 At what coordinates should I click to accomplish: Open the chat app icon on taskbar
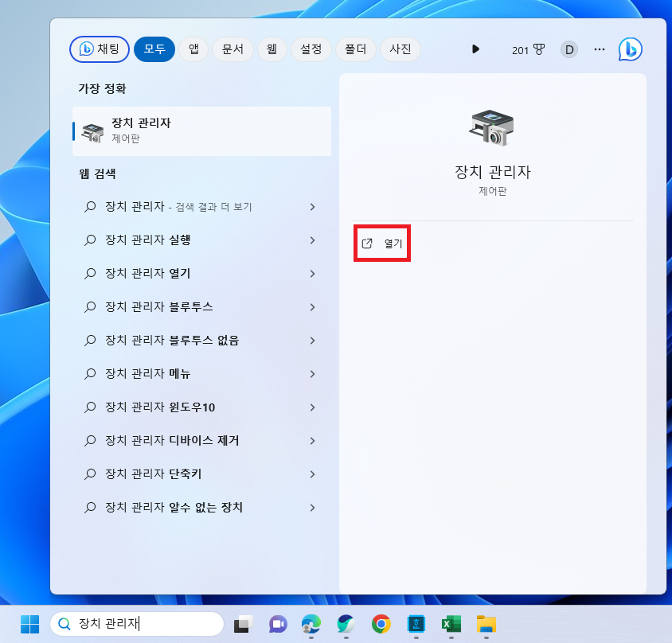(277, 624)
